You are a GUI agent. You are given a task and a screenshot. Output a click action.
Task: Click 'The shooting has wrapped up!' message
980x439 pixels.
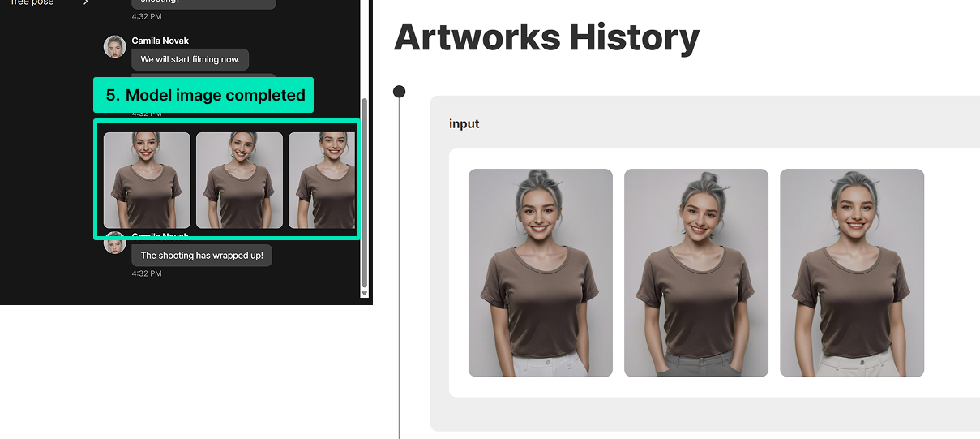coord(202,255)
